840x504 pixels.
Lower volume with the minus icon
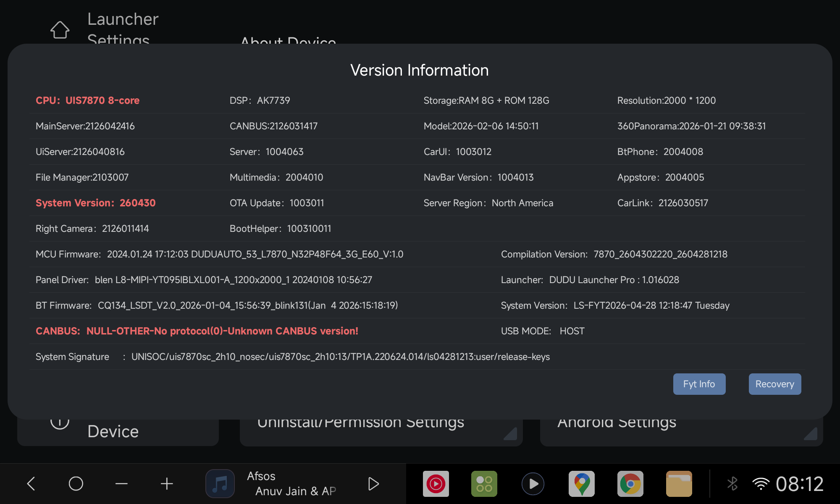click(121, 484)
